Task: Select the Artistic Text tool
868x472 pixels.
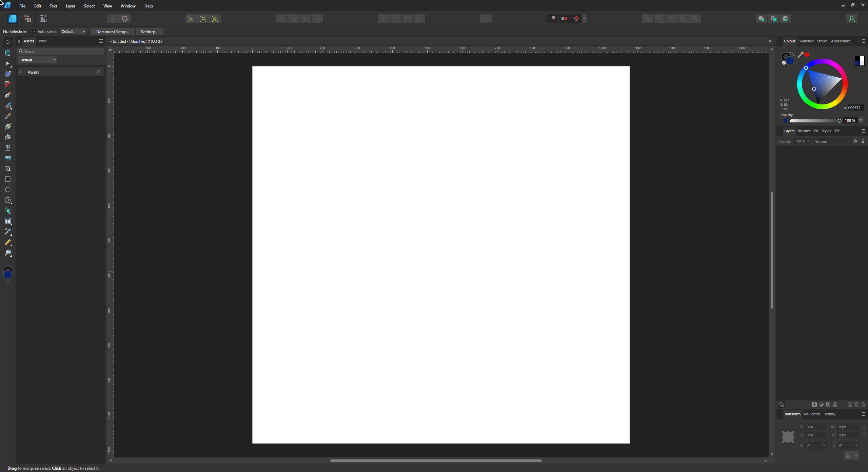Action: (x=7, y=221)
